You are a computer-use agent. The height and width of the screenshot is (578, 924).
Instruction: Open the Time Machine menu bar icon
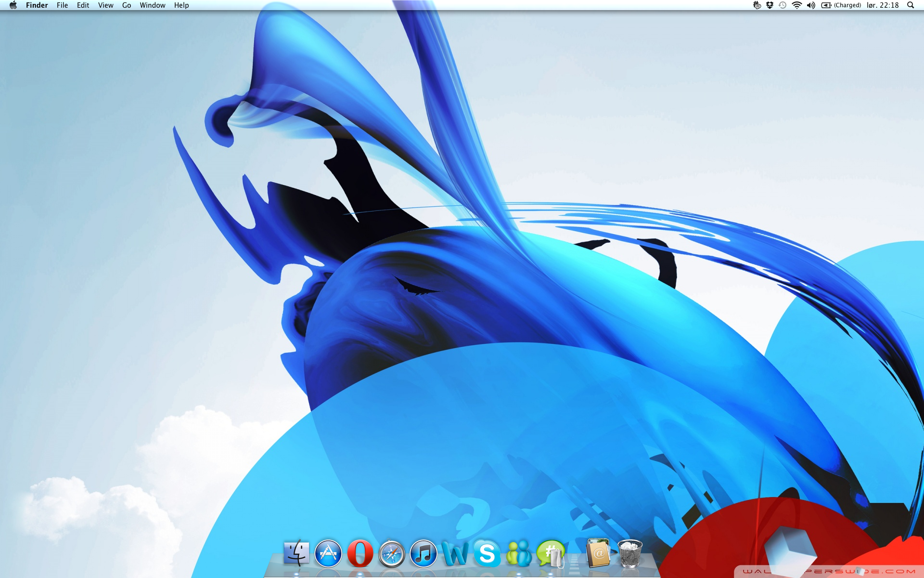(x=783, y=5)
